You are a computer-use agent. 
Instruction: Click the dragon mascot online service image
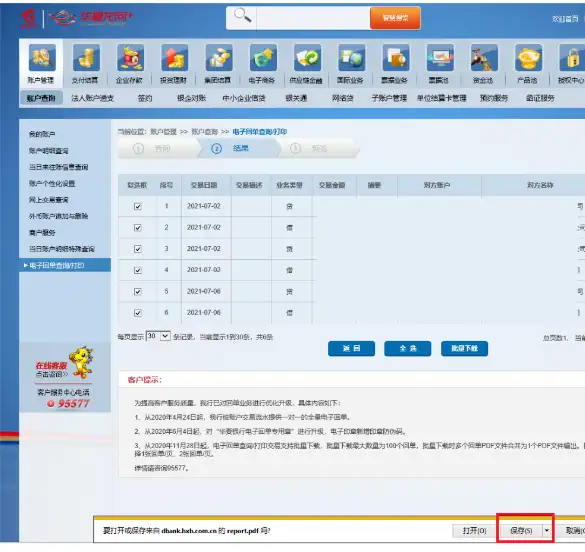coord(81,361)
